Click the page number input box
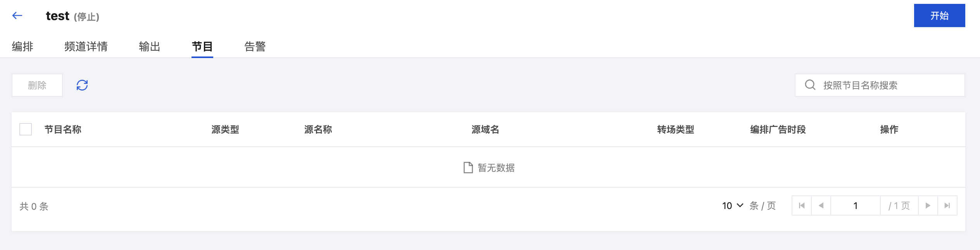 pos(855,205)
